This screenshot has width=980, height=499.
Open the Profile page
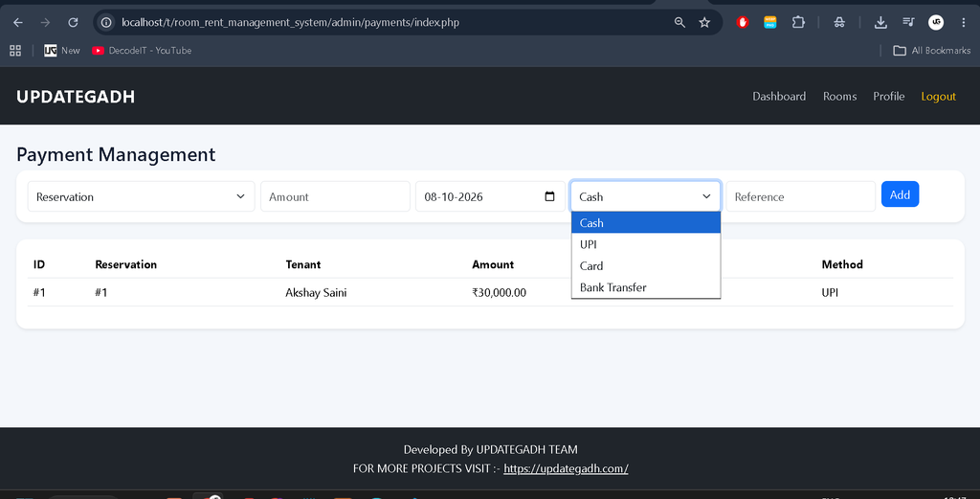point(889,97)
